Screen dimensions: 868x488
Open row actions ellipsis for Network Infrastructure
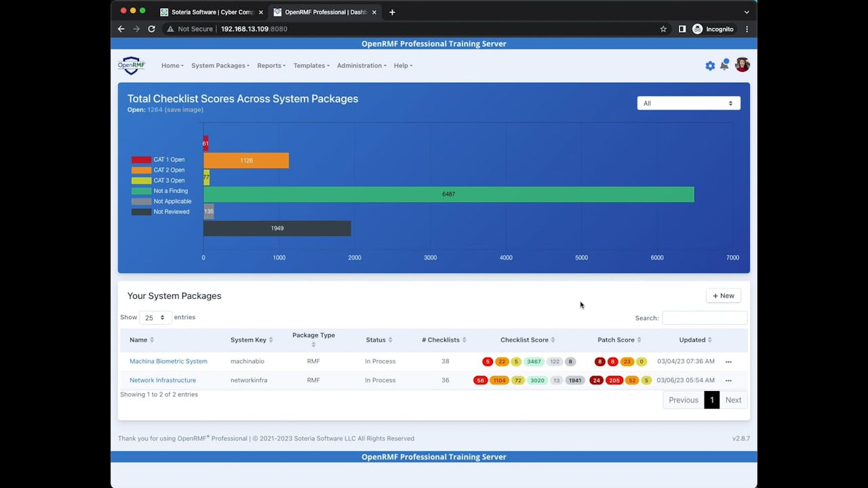[x=728, y=380]
